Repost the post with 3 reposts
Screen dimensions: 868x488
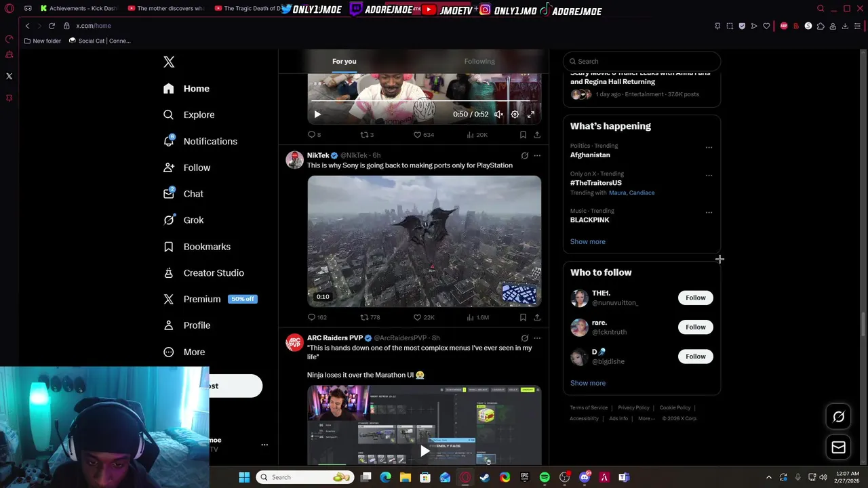point(367,135)
